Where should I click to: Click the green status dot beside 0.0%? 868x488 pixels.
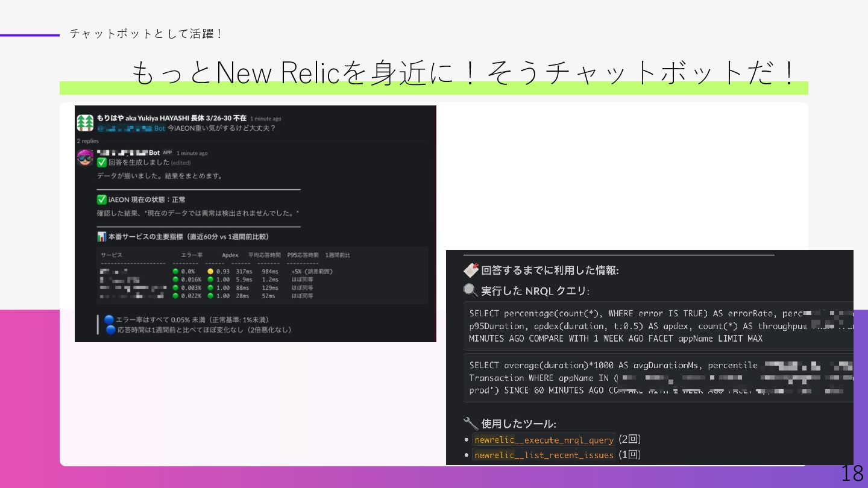[175, 272]
